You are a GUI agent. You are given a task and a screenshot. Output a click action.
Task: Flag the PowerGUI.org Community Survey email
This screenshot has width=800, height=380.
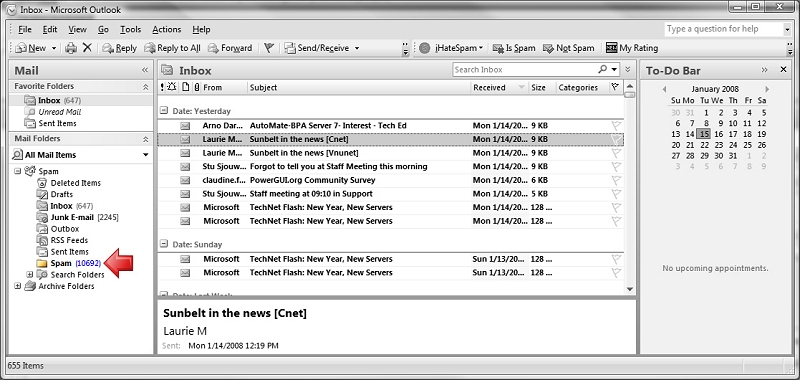(x=616, y=180)
